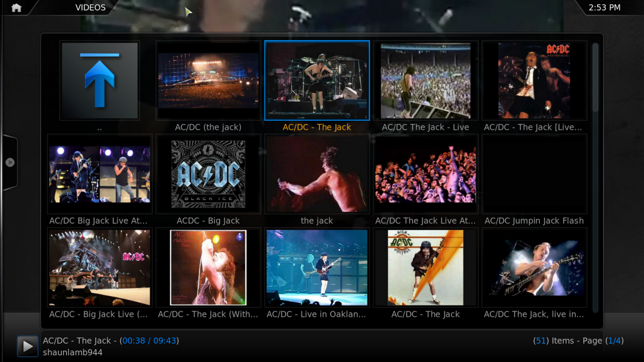Click the up-arrow parent folder icon
The width and height of the screenshot is (644, 362).
99,79
